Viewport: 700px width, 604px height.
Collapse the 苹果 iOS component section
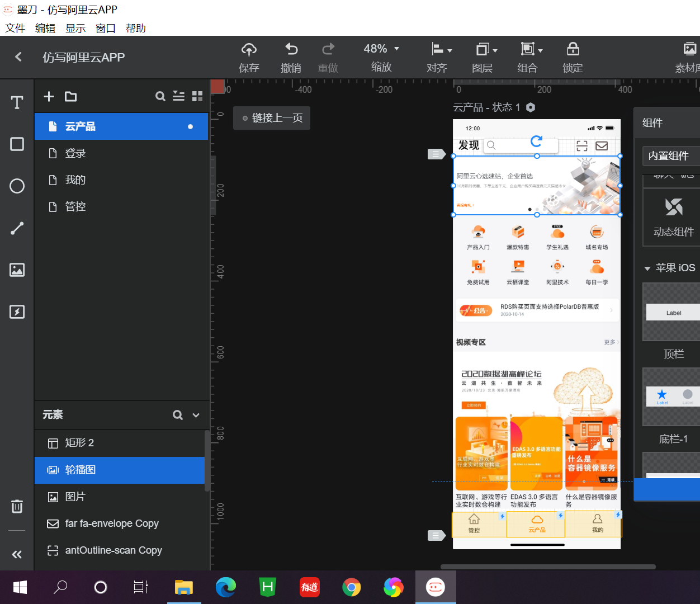click(x=647, y=268)
